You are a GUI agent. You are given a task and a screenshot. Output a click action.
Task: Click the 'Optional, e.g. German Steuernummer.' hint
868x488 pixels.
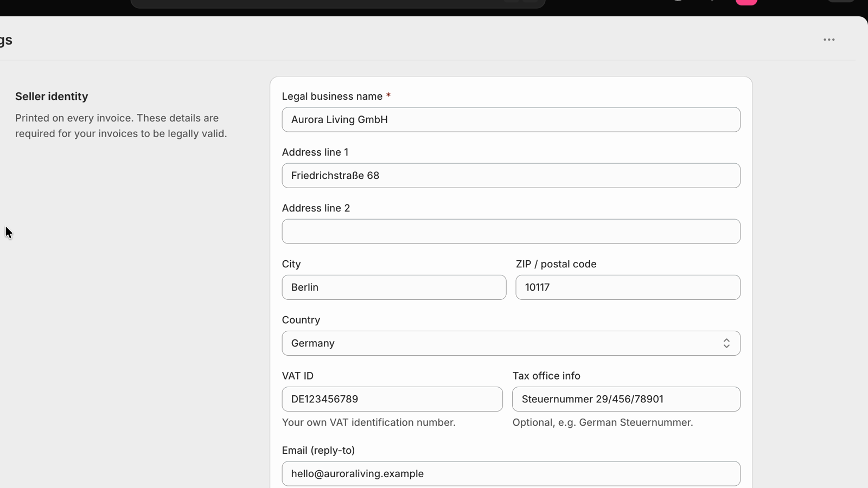point(603,422)
